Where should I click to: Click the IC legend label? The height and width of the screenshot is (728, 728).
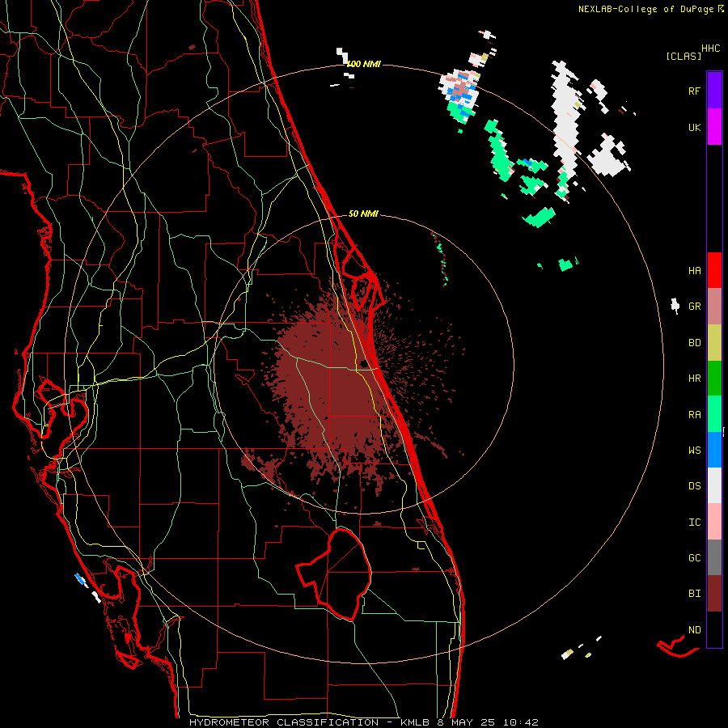click(x=694, y=523)
